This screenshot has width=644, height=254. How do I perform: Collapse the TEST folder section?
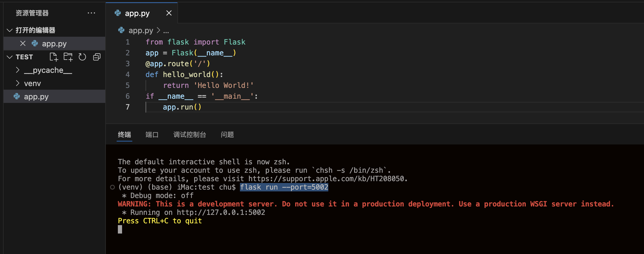click(10, 57)
